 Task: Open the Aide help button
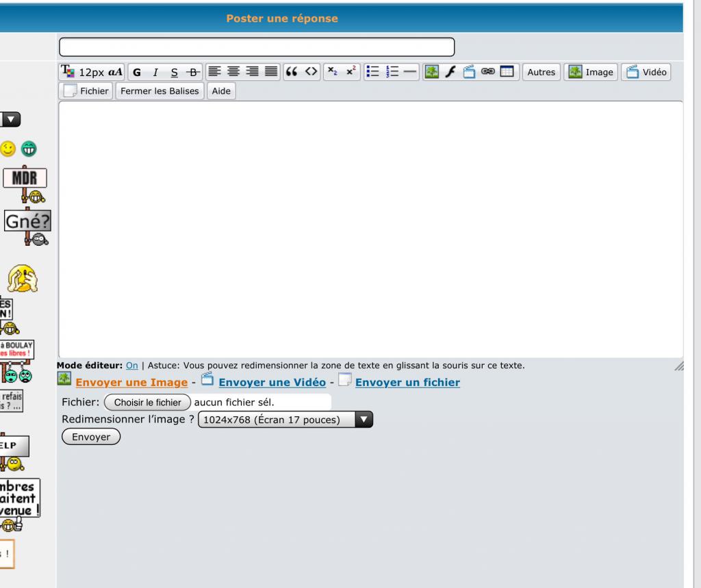pyautogui.click(x=221, y=91)
